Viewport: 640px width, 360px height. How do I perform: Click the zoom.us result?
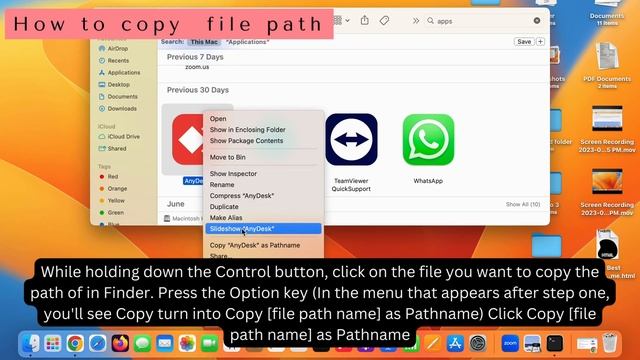click(197, 67)
